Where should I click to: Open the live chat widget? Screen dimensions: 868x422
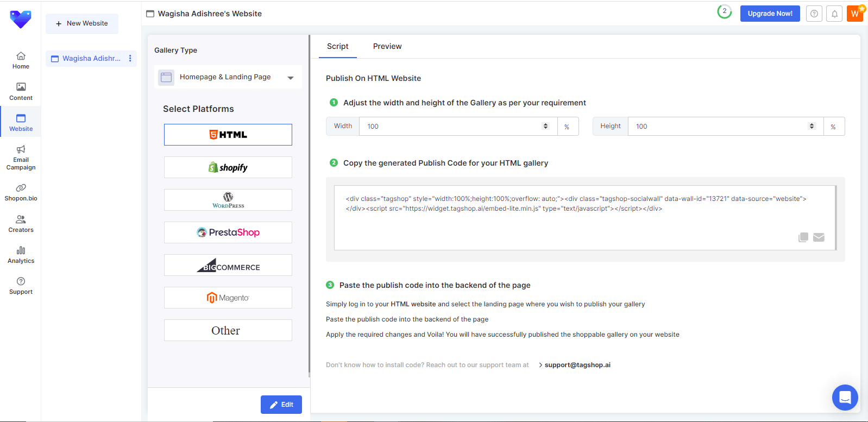click(845, 398)
